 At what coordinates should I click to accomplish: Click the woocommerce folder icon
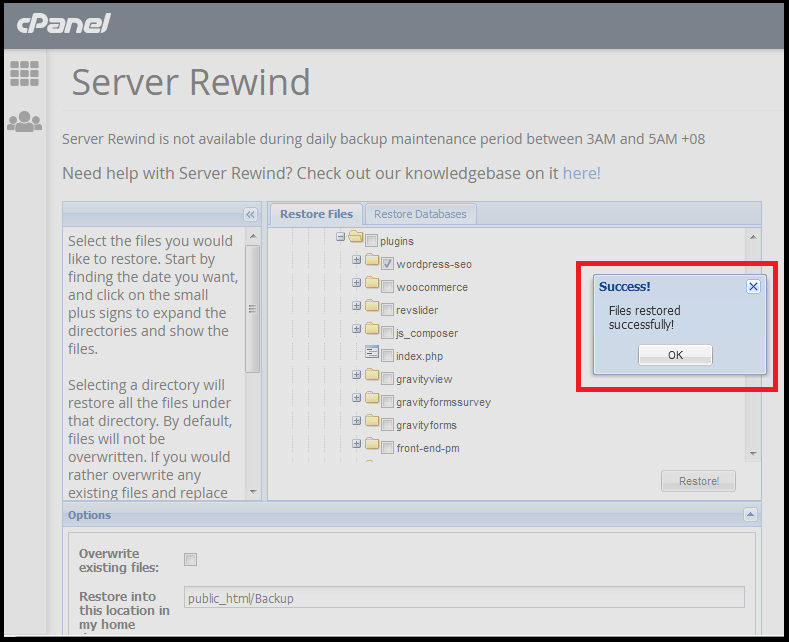coord(372,286)
